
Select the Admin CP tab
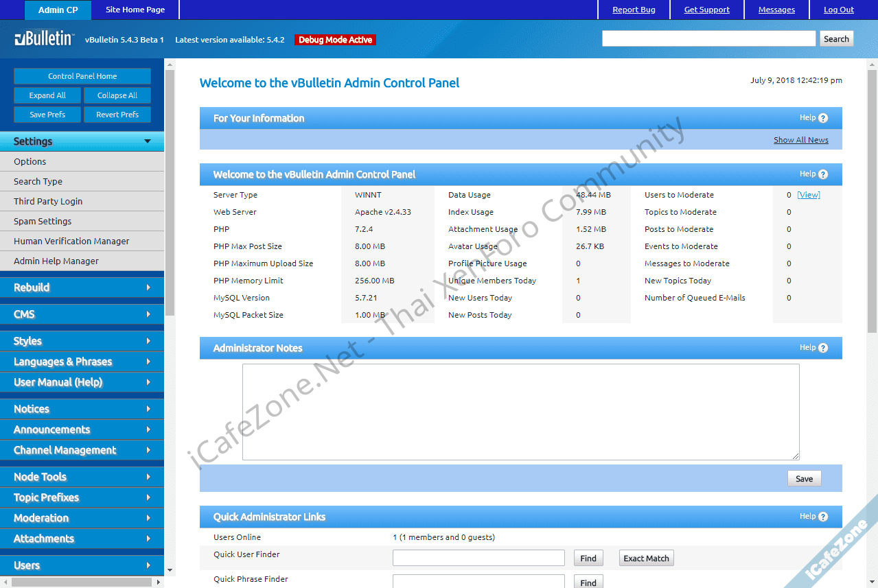click(58, 10)
